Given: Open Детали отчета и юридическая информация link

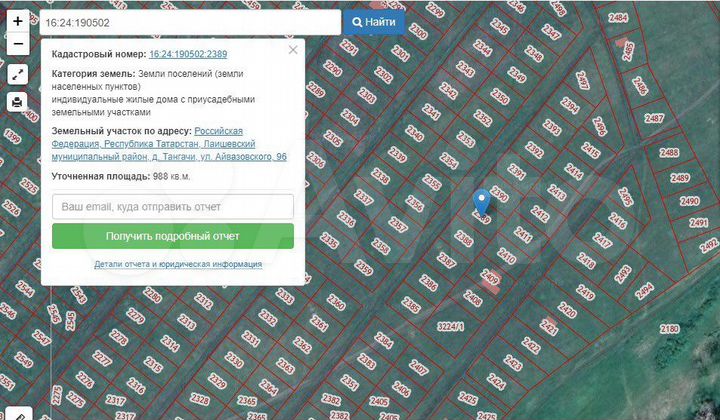Looking at the screenshot, I should 178,264.
